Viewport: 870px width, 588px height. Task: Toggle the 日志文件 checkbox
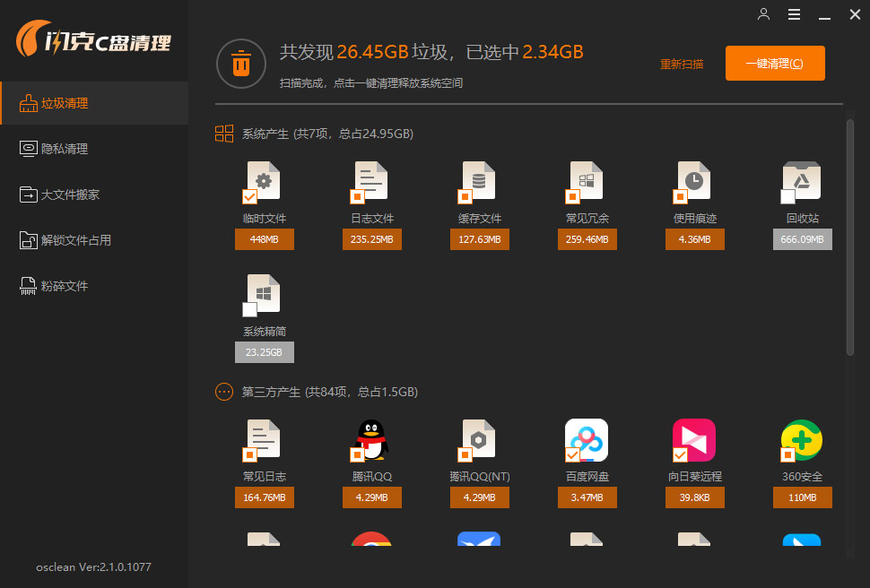357,196
